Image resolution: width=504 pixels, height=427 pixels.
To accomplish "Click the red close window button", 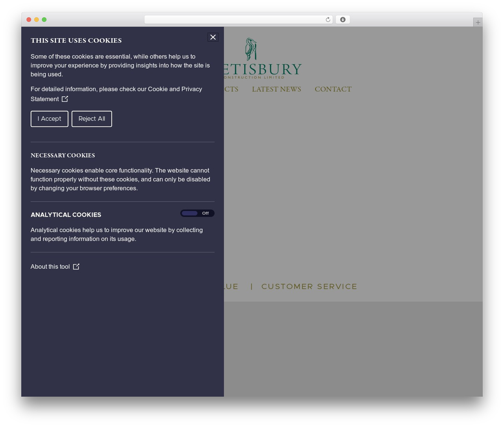I will (x=29, y=20).
